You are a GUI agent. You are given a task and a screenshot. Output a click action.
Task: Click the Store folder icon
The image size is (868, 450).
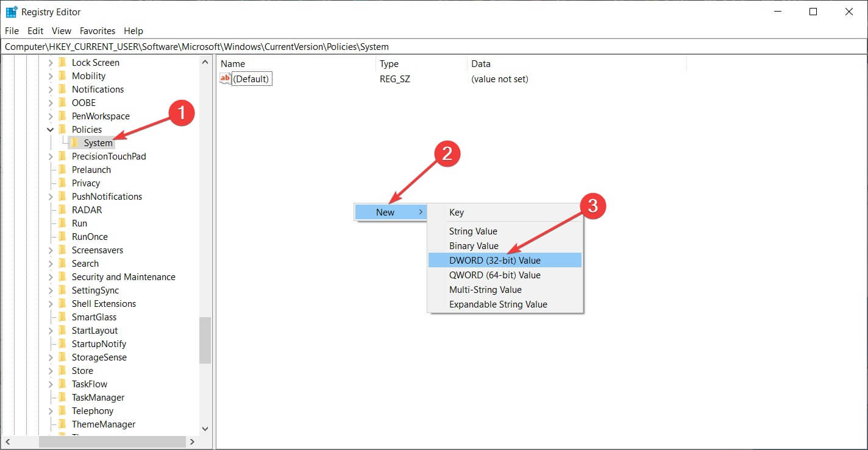[x=62, y=370]
